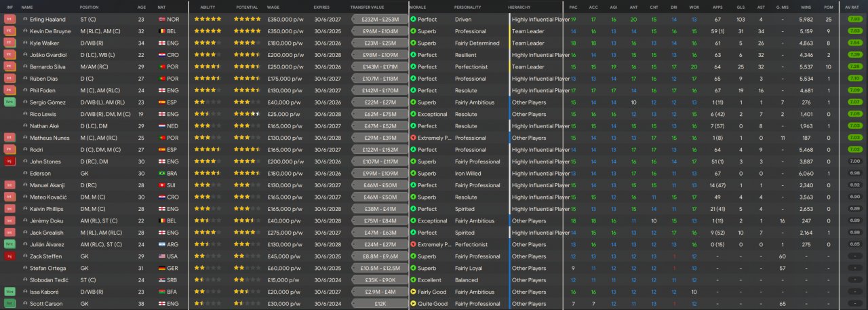Sort by the Personality column header
The image size is (868, 310).
tap(467, 7)
